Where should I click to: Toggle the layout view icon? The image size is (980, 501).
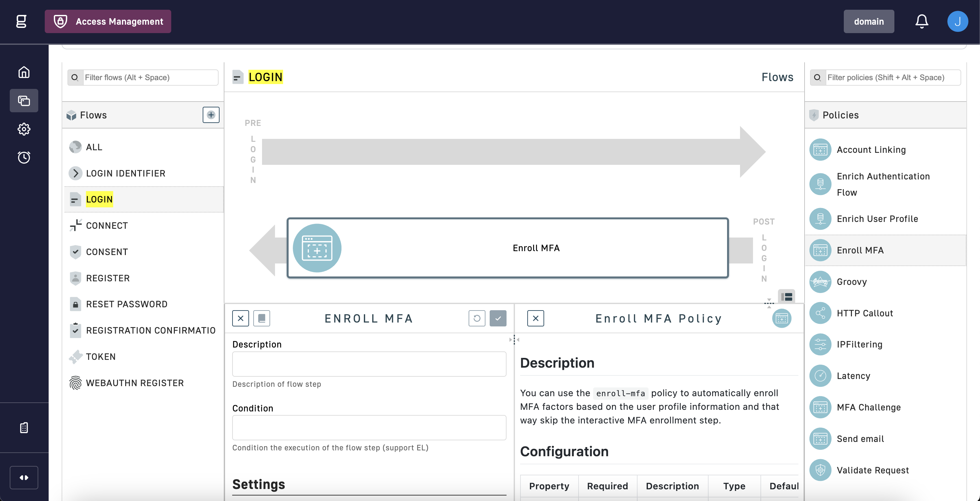[x=786, y=297]
